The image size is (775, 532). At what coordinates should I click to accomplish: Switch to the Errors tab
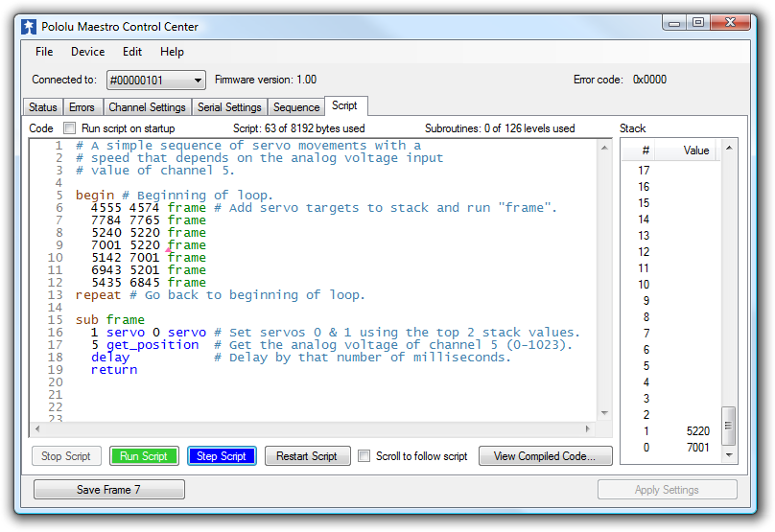point(82,107)
